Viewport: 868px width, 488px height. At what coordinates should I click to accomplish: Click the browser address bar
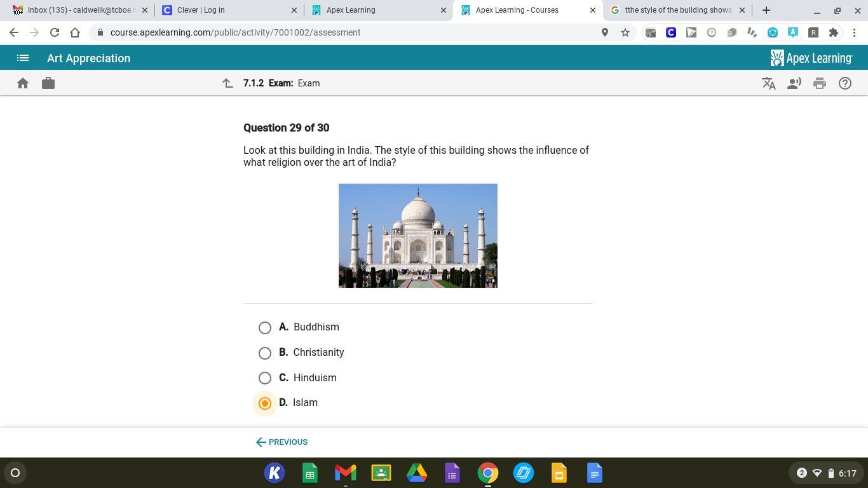pyautogui.click(x=349, y=32)
